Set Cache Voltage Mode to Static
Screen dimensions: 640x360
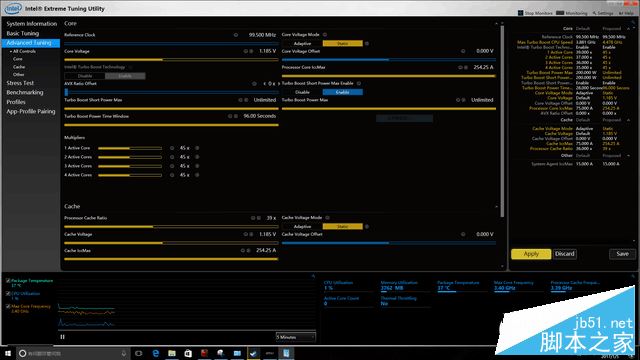[342, 227]
